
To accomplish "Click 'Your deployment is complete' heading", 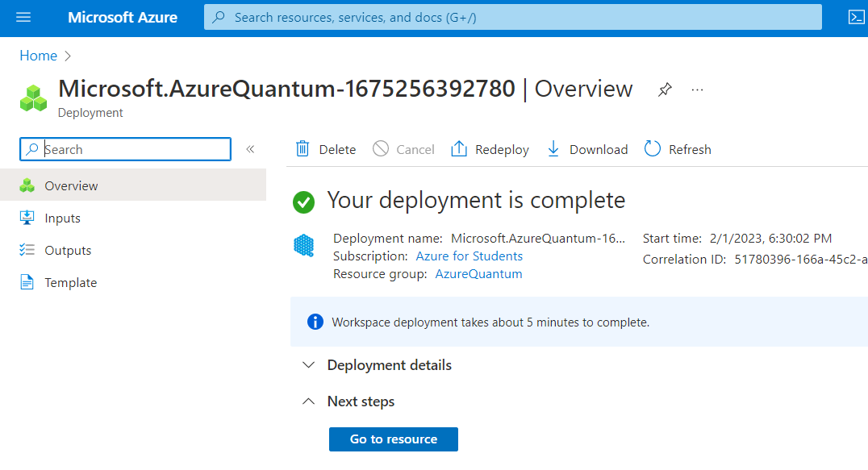I will tap(476, 200).
